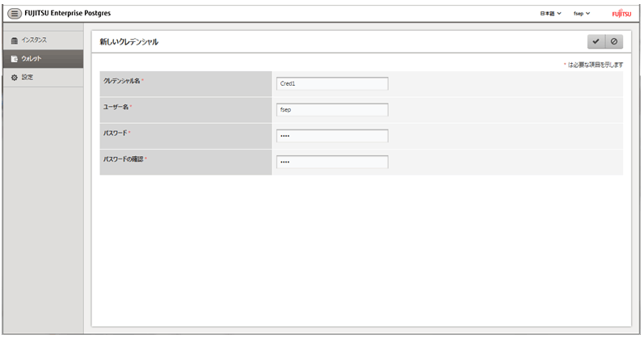Screen dimensions: 644x339
Task: Open the hamburger menu icon
Action: click(x=15, y=14)
